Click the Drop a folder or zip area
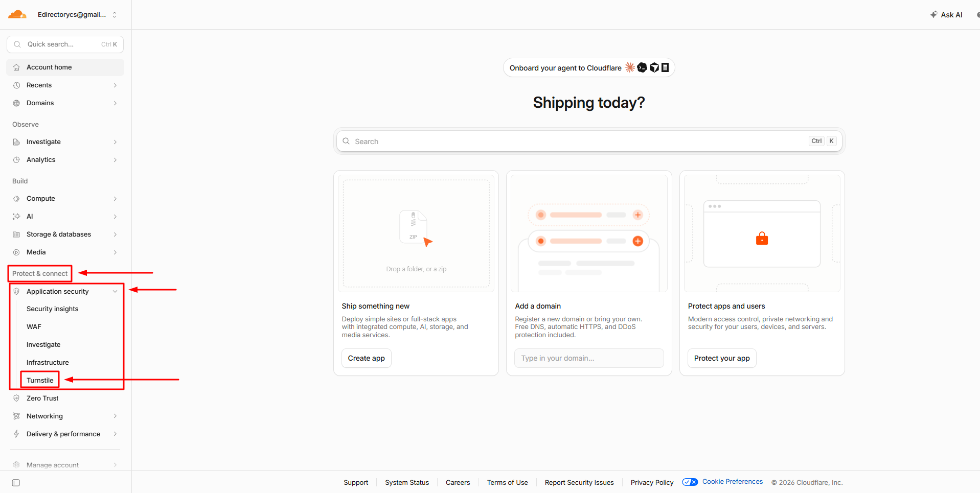980x493 pixels. click(416, 233)
